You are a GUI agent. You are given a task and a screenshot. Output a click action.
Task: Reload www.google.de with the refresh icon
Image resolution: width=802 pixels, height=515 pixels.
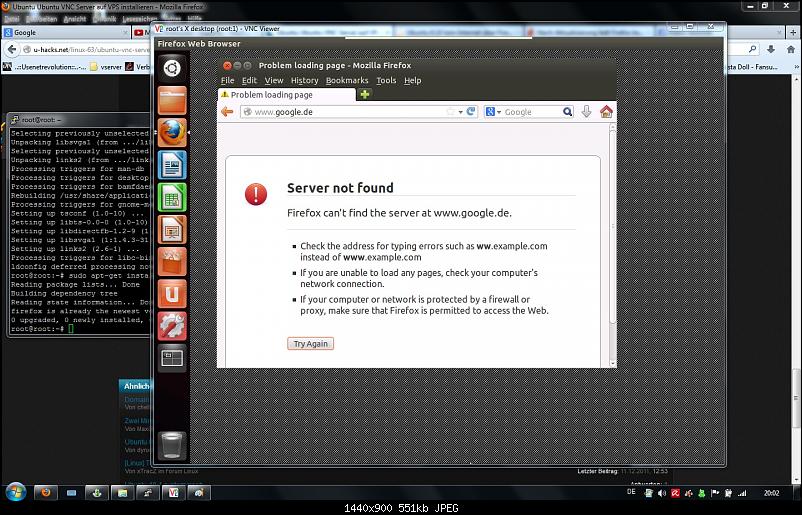(471, 111)
